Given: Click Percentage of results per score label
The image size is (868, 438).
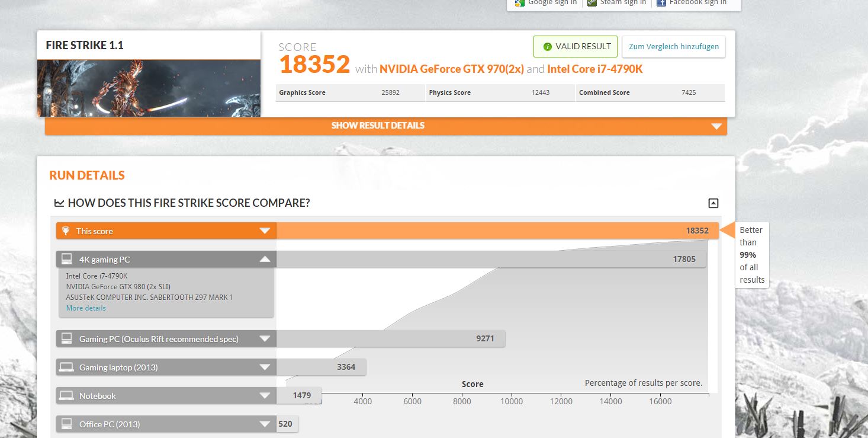Looking at the screenshot, I should coord(644,383).
